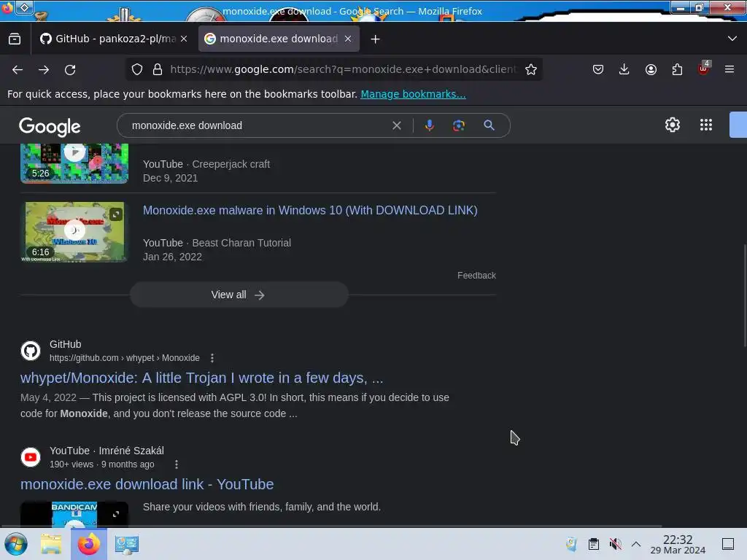Screen dimensions: 747x560
Task: Open uBlock Origin extension icon
Action: 704,69
